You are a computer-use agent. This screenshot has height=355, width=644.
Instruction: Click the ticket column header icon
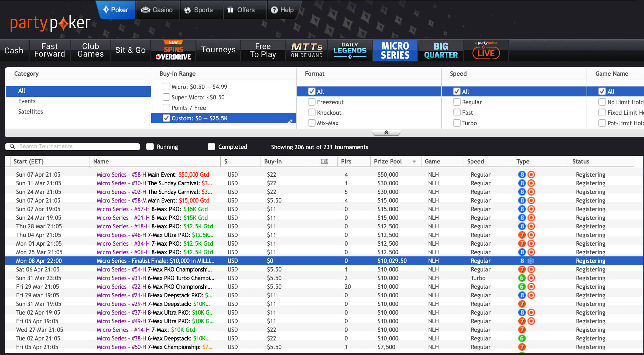point(324,161)
